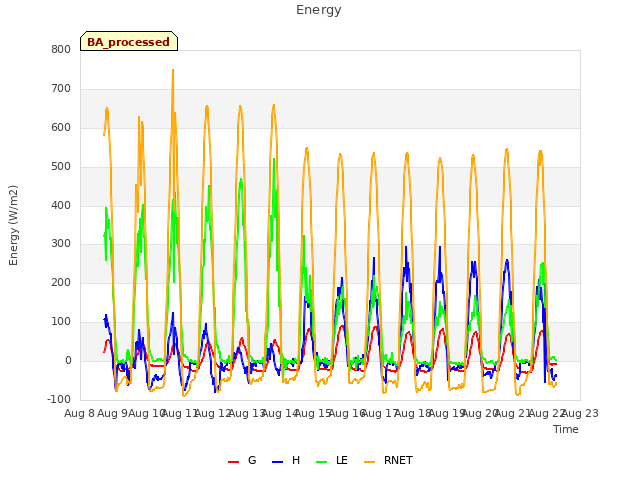This screenshot has height=480, width=640.
Task: Click the RNET legend entry
Action: click(x=388, y=460)
